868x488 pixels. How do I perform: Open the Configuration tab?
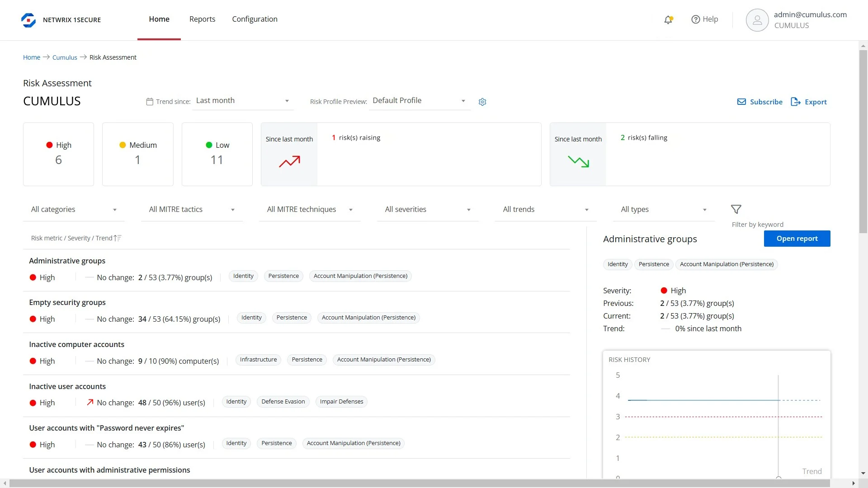pos(255,19)
